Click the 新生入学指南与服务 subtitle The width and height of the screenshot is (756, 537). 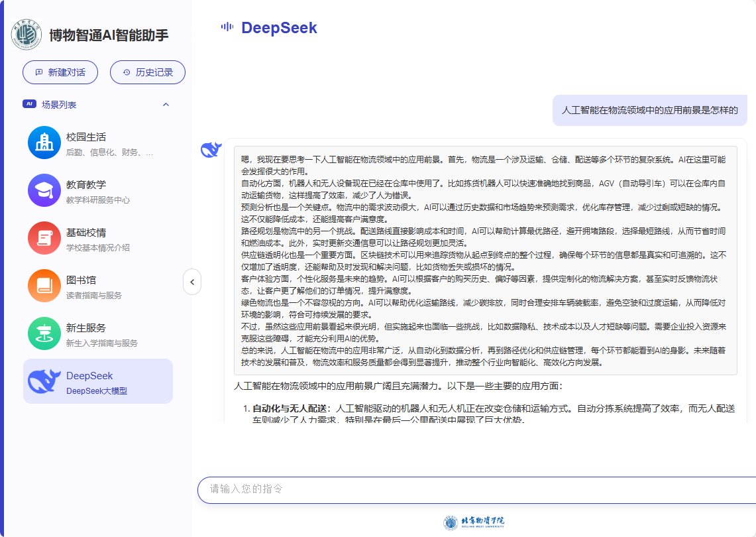(102, 343)
